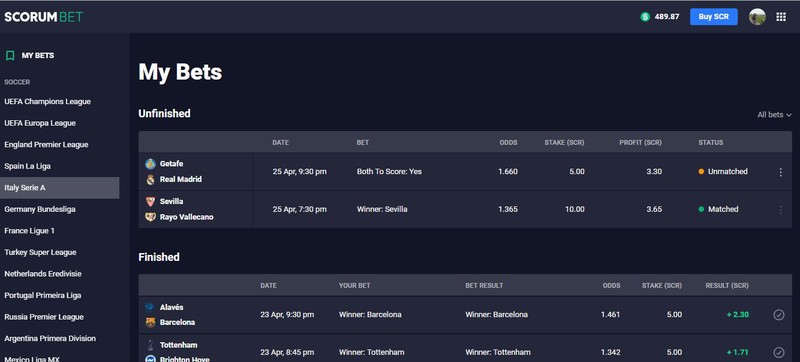Screen dimensions: 800x362
Task: Click the Tottenham team name
Action: [x=179, y=345]
